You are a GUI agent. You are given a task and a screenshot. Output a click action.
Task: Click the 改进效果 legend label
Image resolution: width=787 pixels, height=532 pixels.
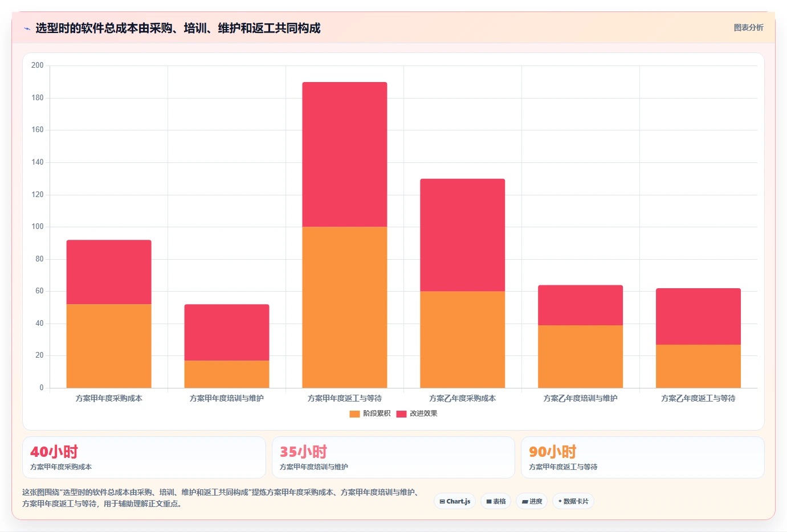click(423, 414)
